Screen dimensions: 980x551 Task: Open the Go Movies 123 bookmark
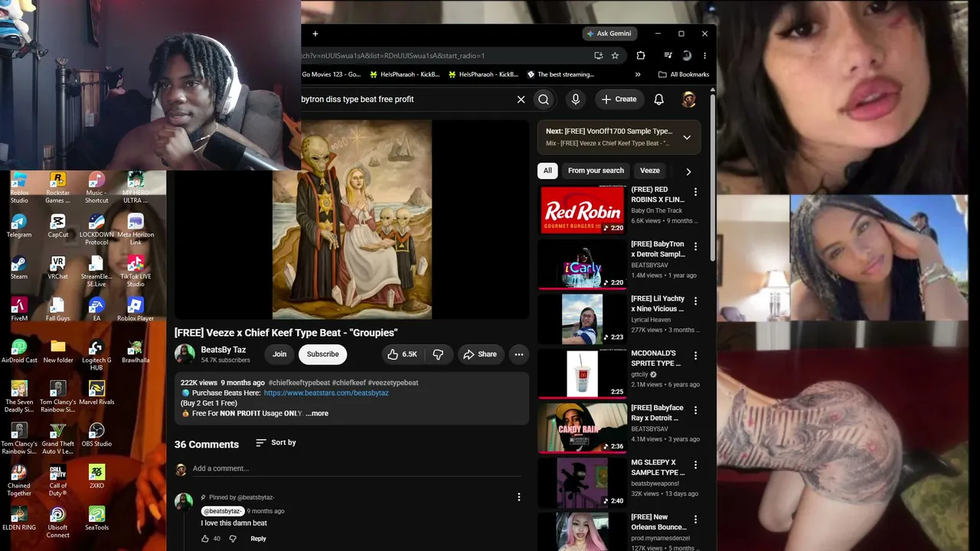click(x=331, y=74)
